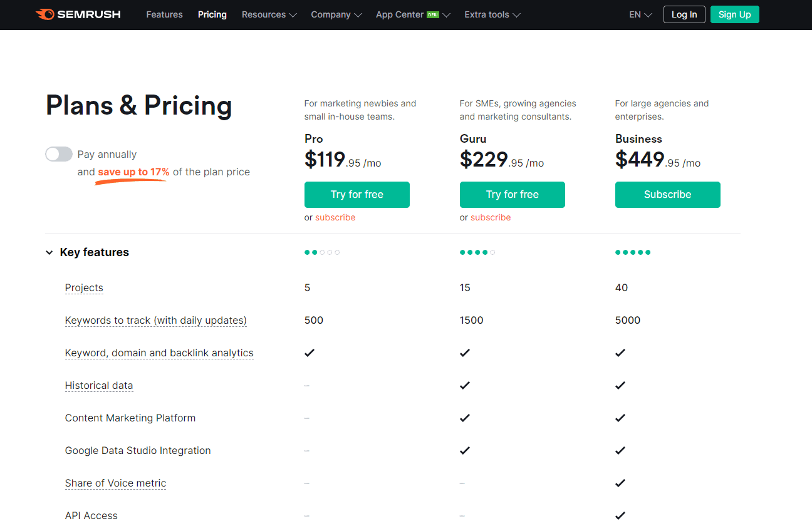Click the 1500 keywords value for Guru
Viewport: 812px width, 531px height.
click(472, 320)
